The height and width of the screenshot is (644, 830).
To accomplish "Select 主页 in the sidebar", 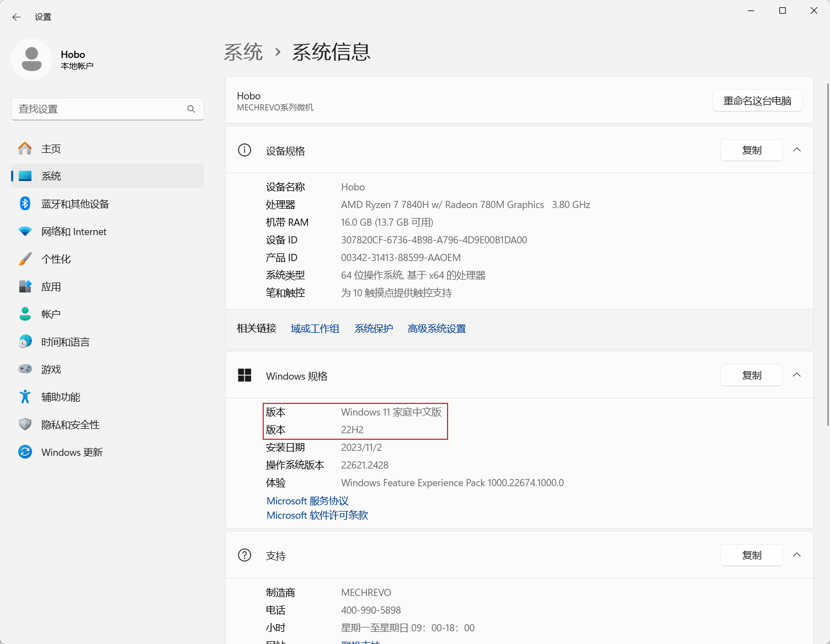I will pyautogui.click(x=52, y=148).
